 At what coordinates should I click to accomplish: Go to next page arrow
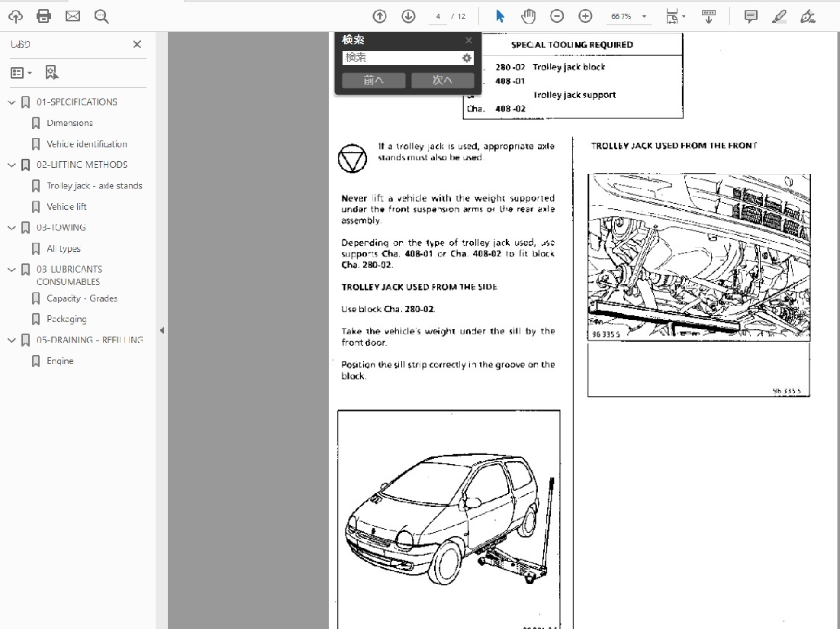click(x=408, y=17)
